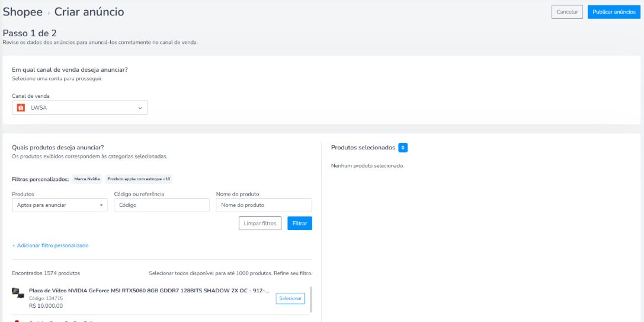644x322 pixels.
Task: Click the Shopee breadcrumb link
Action: 23,12
